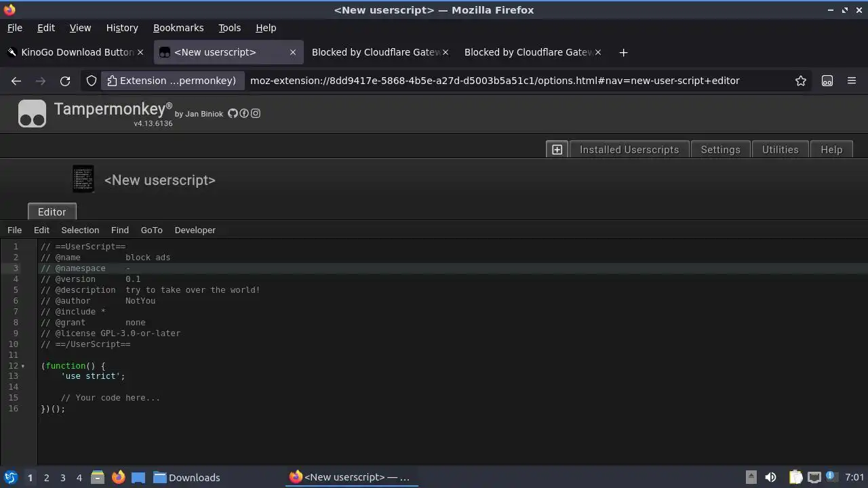Go back with the browser back arrow
Viewport: 868px width, 488px height.
coord(16,81)
